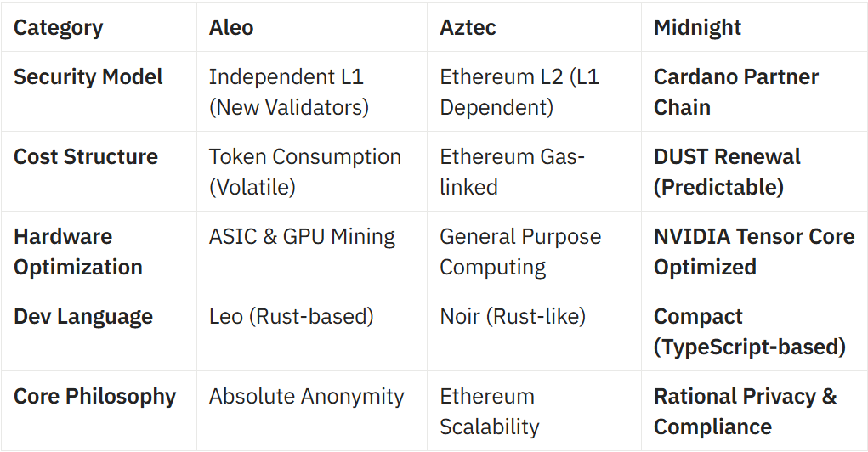Select the Hardware Optimization row label
Screen dimensions: 868x452
[78, 251]
